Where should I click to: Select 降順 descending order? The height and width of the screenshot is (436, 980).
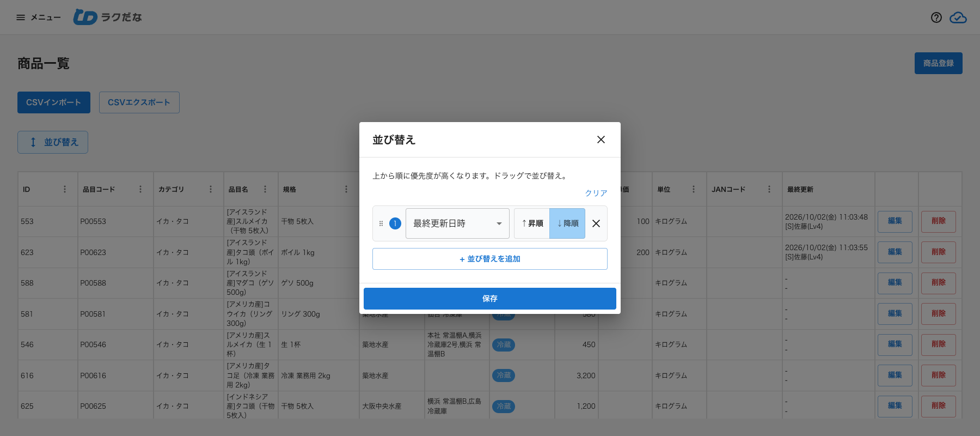(x=567, y=223)
